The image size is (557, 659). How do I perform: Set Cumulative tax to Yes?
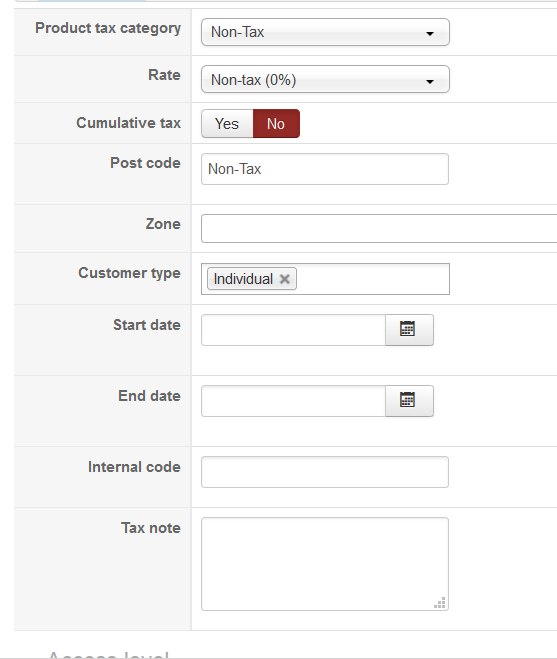click(227, 124)
